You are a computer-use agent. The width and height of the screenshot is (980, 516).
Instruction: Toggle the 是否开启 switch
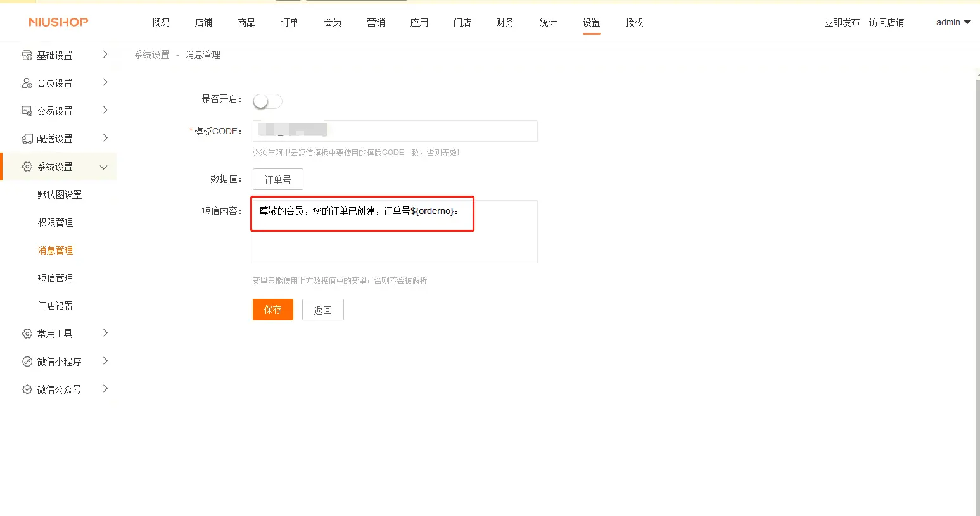[x=267, y=101]
